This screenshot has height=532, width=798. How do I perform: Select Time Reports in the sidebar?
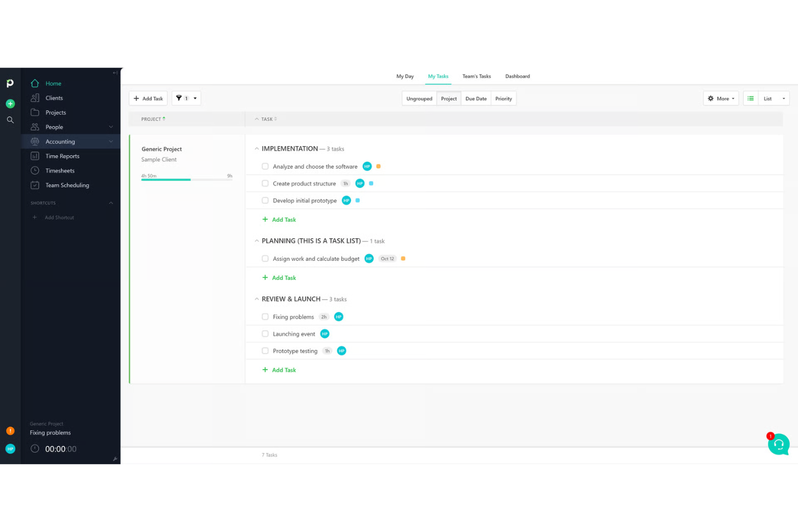pos(62,156)
